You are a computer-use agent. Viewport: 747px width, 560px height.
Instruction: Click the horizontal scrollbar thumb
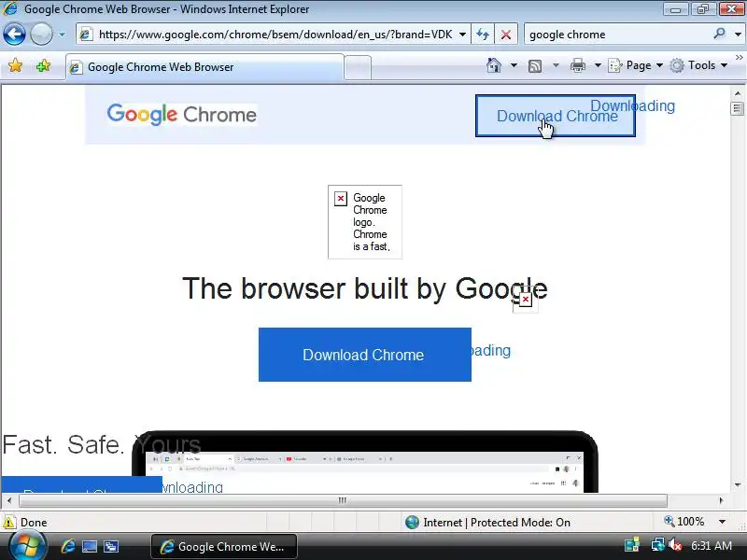[x=343, y=500]
